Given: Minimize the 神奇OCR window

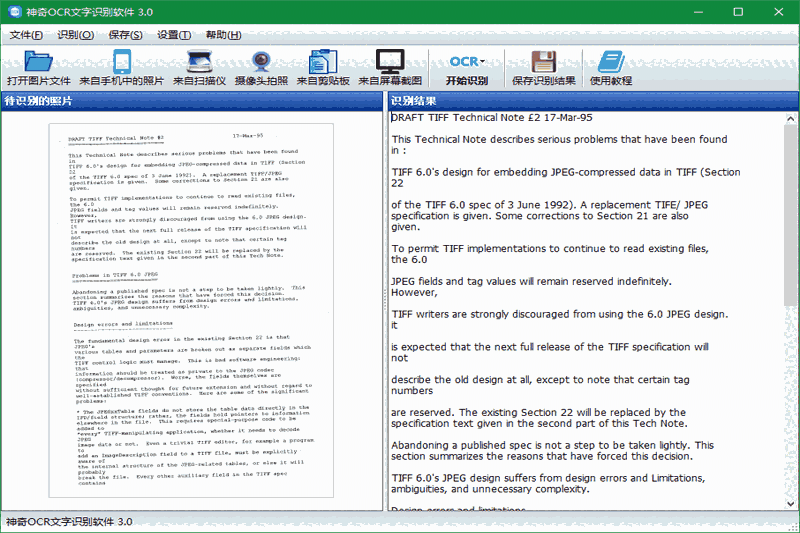Looking at the screenshot, I should (698, 12).
